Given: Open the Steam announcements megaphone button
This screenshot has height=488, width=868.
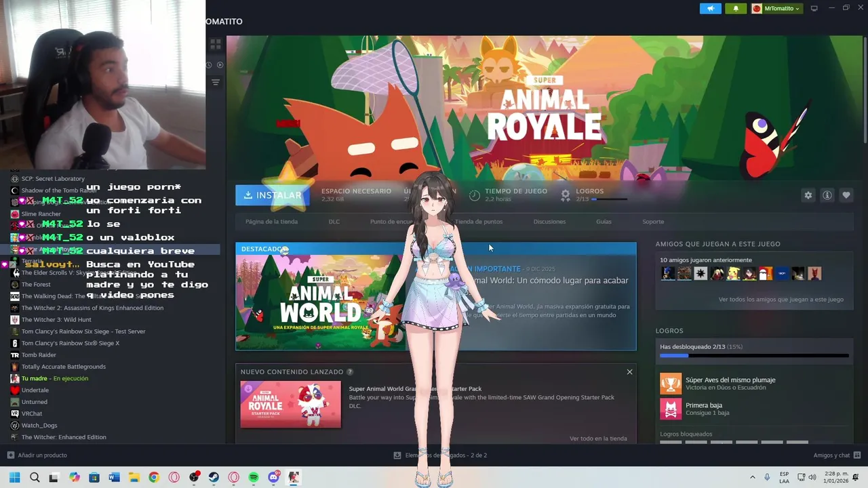Looking at the screenshot, I should [x=711, y=8].
